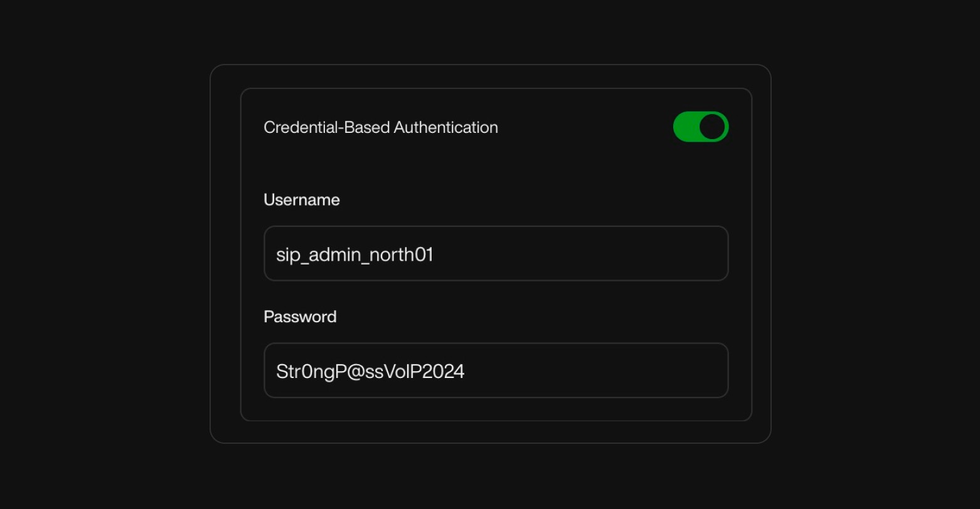The height and width of the screenshot is (509, 980).
Task: Click the Password field label
Action: tap(300, 317)
